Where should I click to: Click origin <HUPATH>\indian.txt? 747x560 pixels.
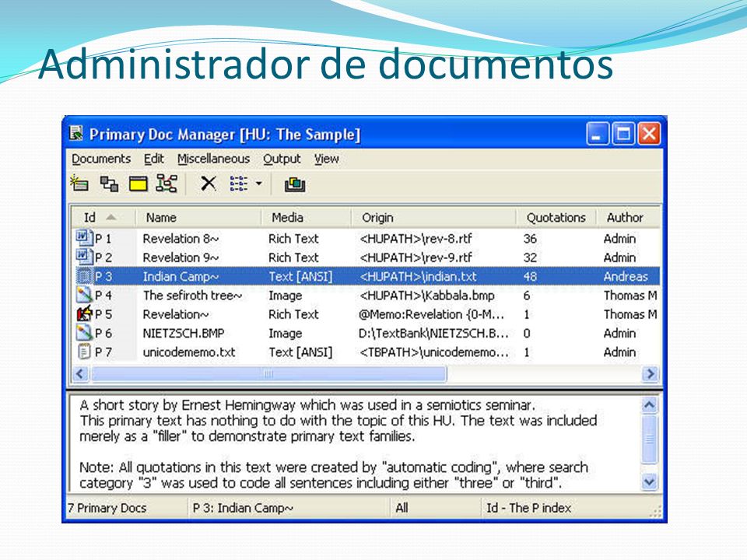(418, 276)
